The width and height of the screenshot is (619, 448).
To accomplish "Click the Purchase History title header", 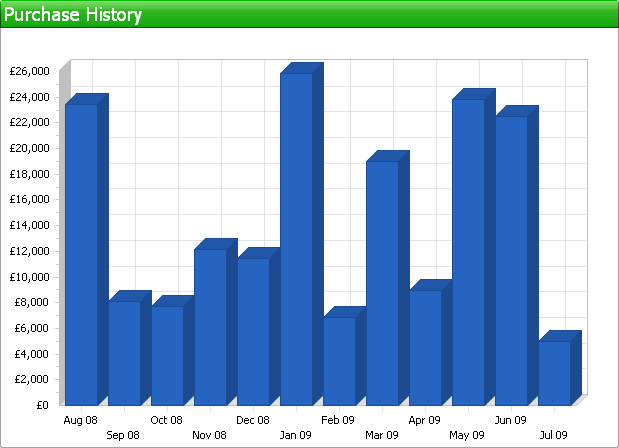I will (x=72, y=15).
